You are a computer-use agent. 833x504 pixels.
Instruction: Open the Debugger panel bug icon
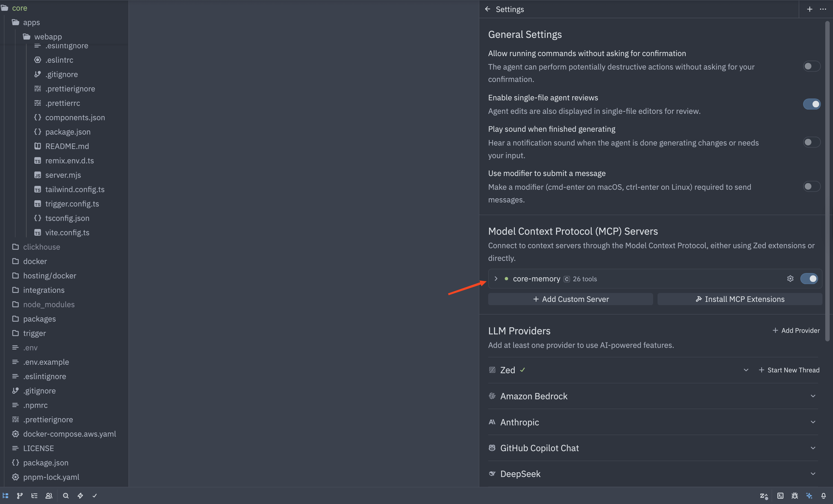pos(795,495)
